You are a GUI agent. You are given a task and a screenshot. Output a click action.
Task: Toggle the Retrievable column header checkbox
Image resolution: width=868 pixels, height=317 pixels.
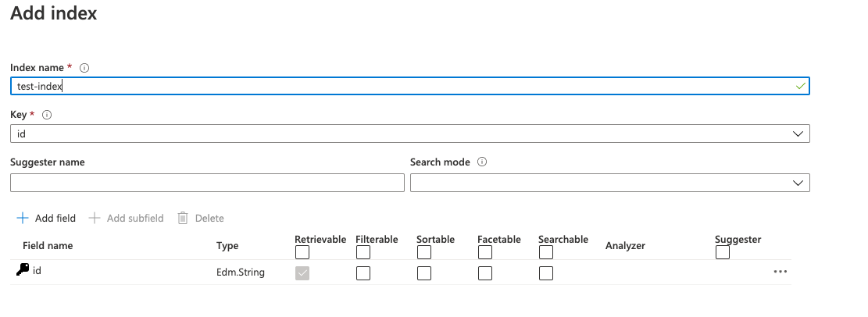[302, 252]
